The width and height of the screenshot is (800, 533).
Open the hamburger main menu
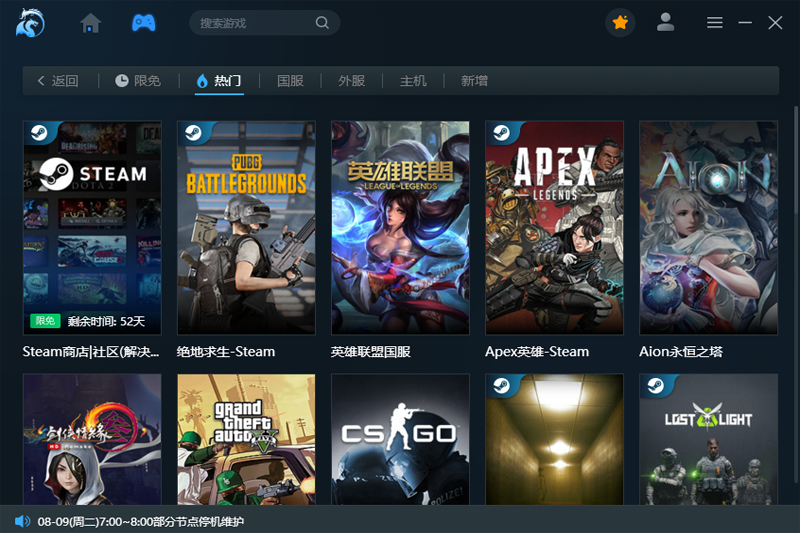click(715, 23)
